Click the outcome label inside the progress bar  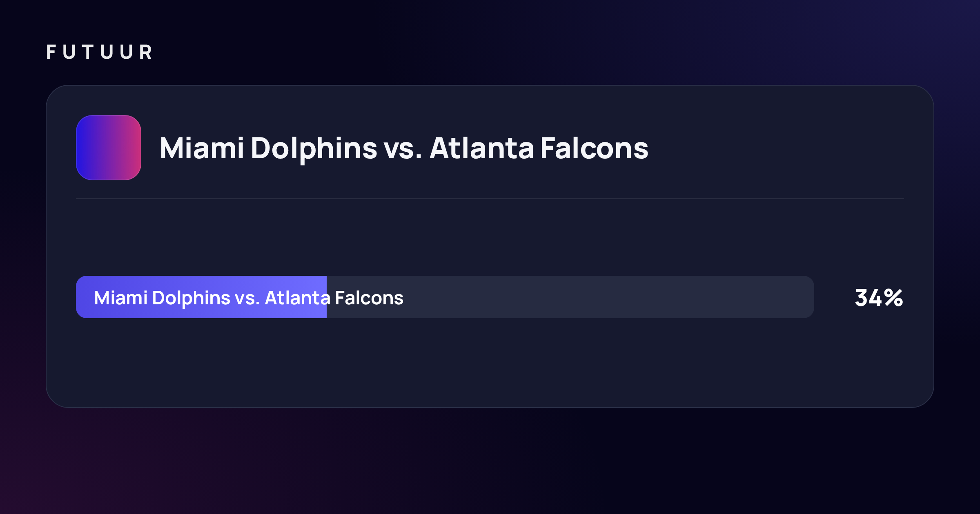tap(249, 298)
